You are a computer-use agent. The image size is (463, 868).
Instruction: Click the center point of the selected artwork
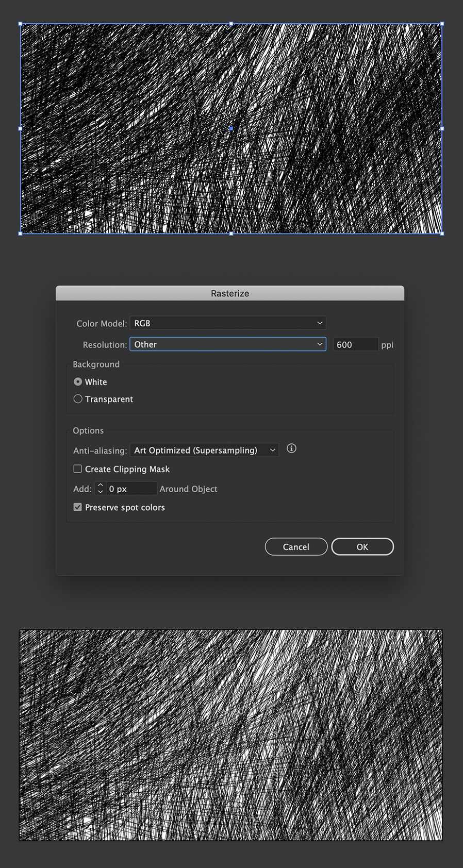tap(231, 129)
